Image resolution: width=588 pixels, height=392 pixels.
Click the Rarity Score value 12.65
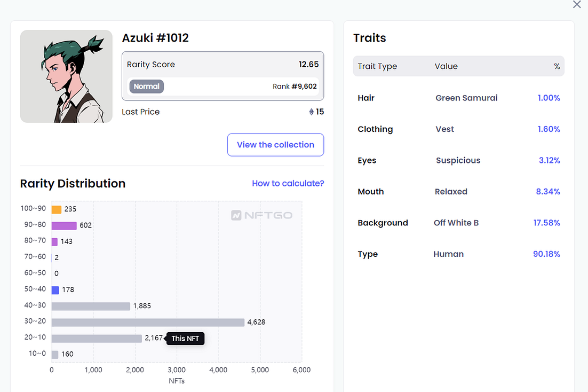click(308, 64)
